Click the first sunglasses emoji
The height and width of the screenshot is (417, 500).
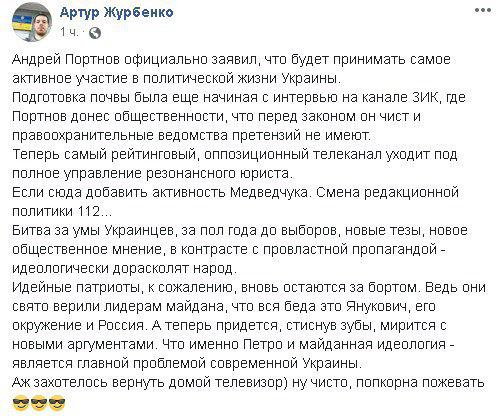(x=21, y=403)
